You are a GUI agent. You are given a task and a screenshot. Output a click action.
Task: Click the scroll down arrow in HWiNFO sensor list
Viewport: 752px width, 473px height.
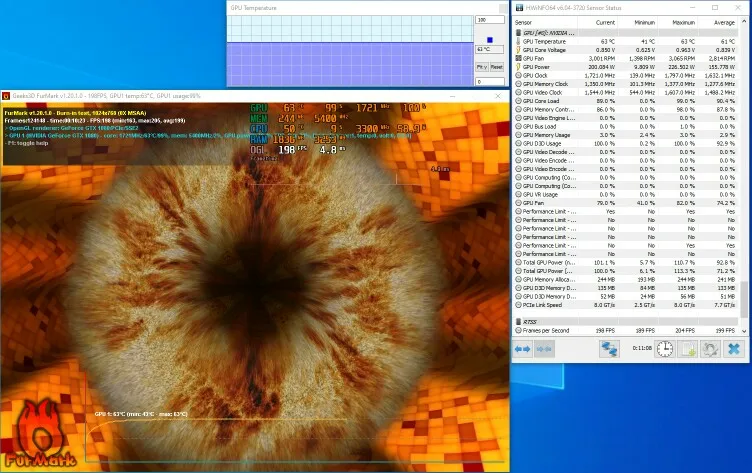click(x=744, y=331)
